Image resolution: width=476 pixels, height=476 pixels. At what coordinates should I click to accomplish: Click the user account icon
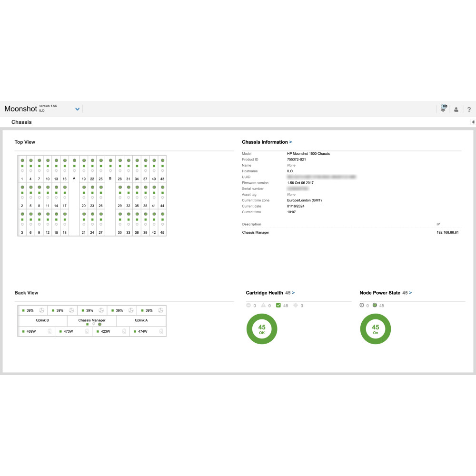[x=456, y=109]
